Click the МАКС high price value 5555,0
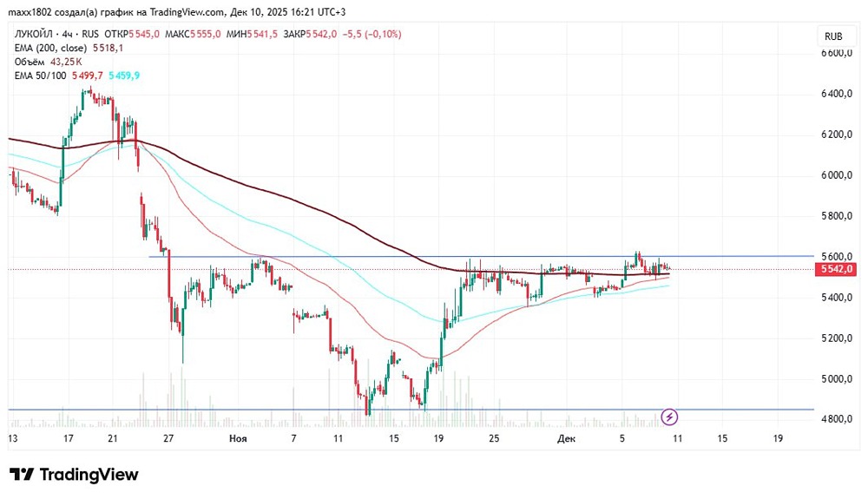 coord(205,34)
